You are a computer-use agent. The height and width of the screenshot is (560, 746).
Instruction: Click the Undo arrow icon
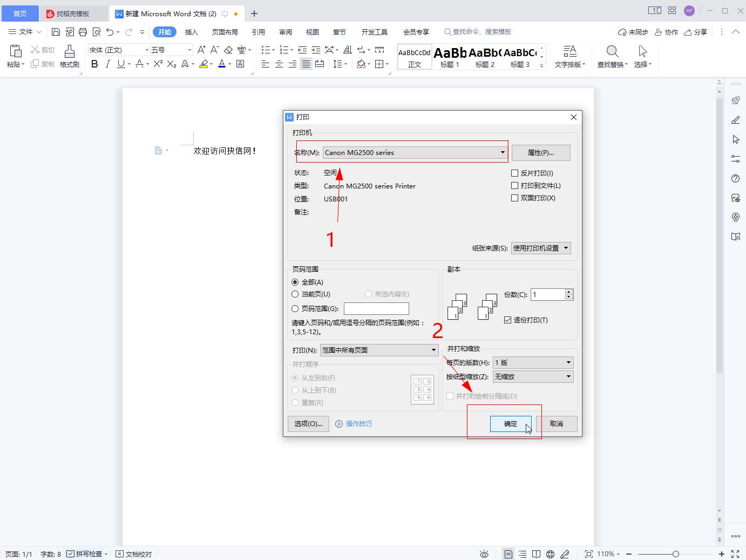pos(110,31)
